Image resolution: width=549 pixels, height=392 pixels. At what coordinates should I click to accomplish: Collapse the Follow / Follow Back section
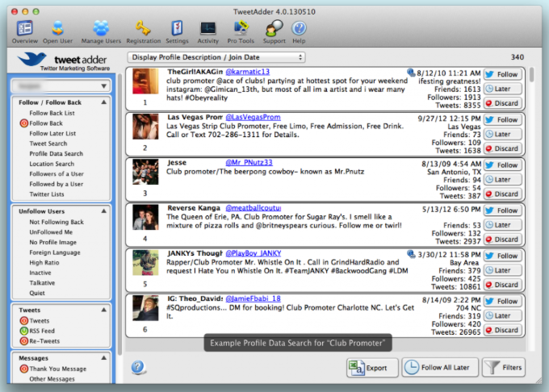(104, 102)
